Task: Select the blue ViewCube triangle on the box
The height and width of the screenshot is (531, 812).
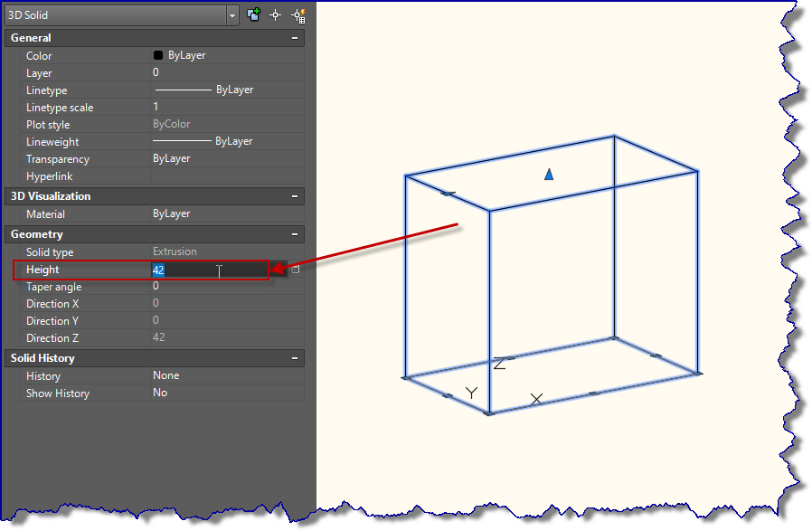Action: click(x=549, y=174)
